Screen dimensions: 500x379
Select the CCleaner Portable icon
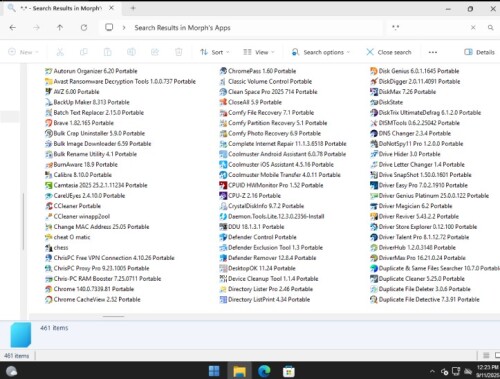49,206
